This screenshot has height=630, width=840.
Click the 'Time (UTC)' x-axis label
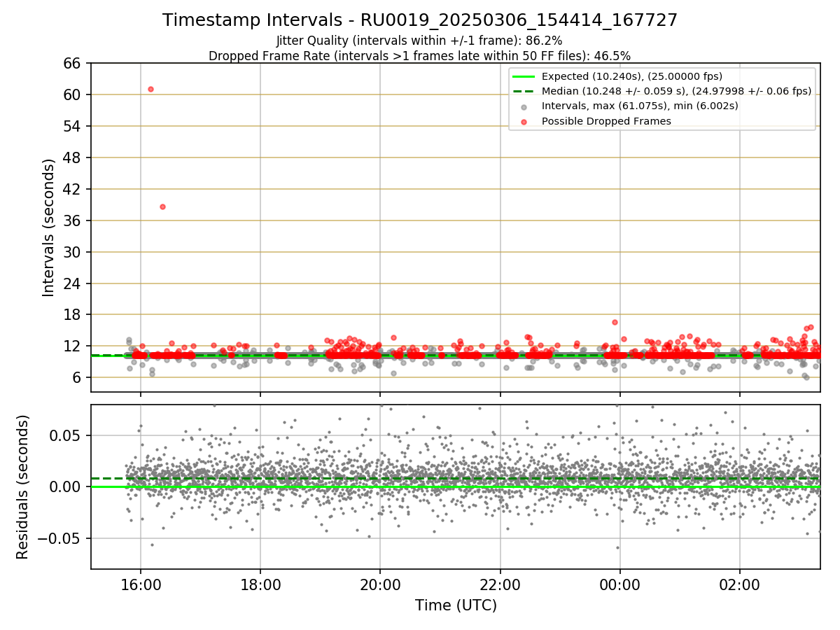coord(456,605)
